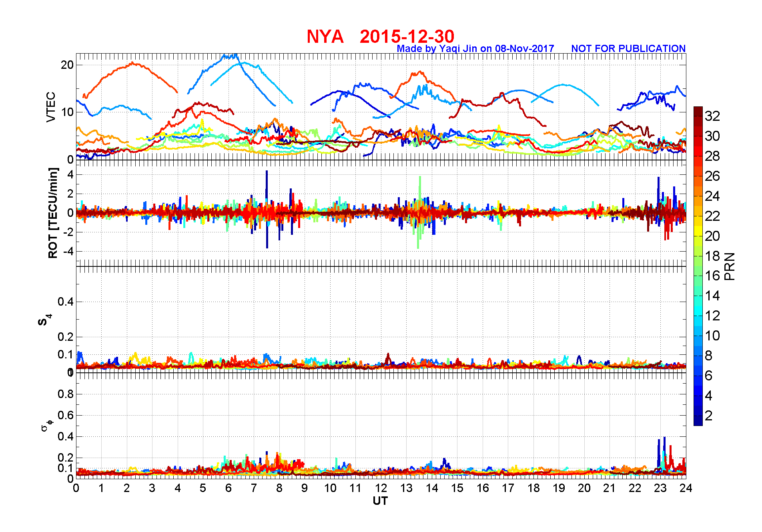Click the PRN colorbar label
The image size is (762, 532).
pos(730,266)
